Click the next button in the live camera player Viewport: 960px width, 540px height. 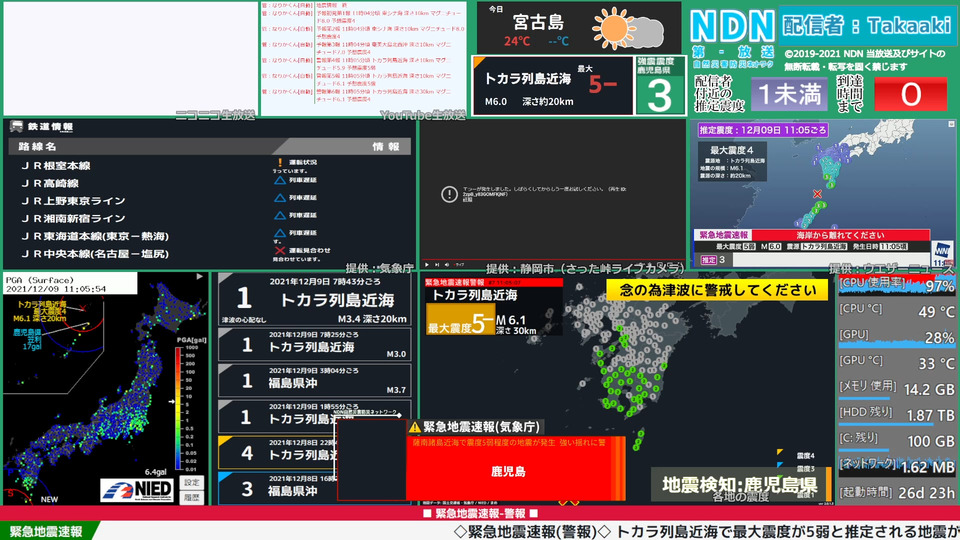click(437, 264)
